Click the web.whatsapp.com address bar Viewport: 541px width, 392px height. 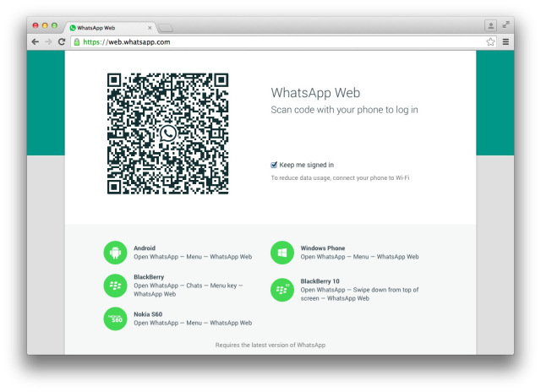click(x=279, y=41)
